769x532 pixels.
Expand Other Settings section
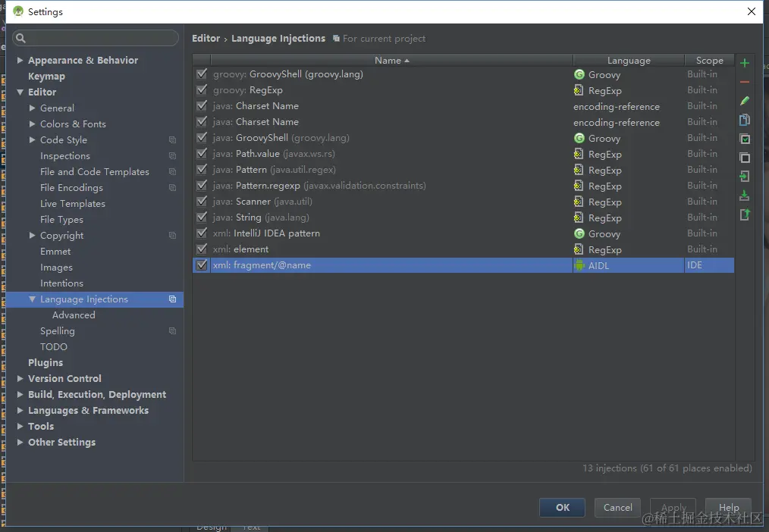coord(20,443)
